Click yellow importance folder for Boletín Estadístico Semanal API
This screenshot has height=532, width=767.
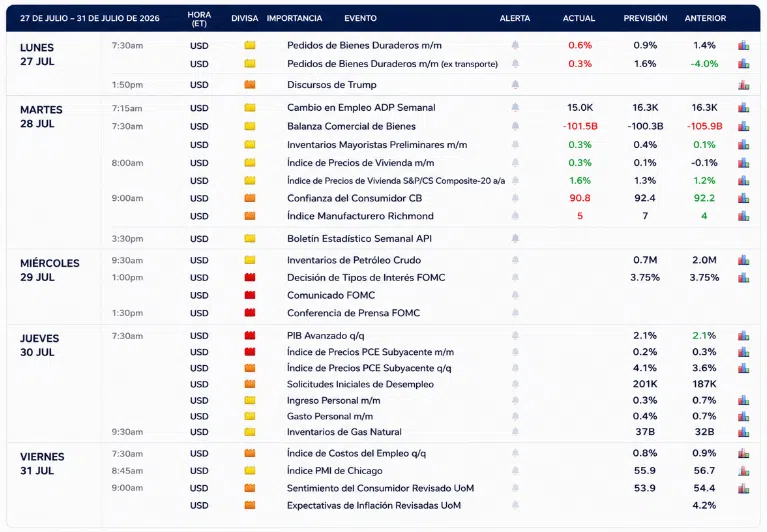point(250,239)
